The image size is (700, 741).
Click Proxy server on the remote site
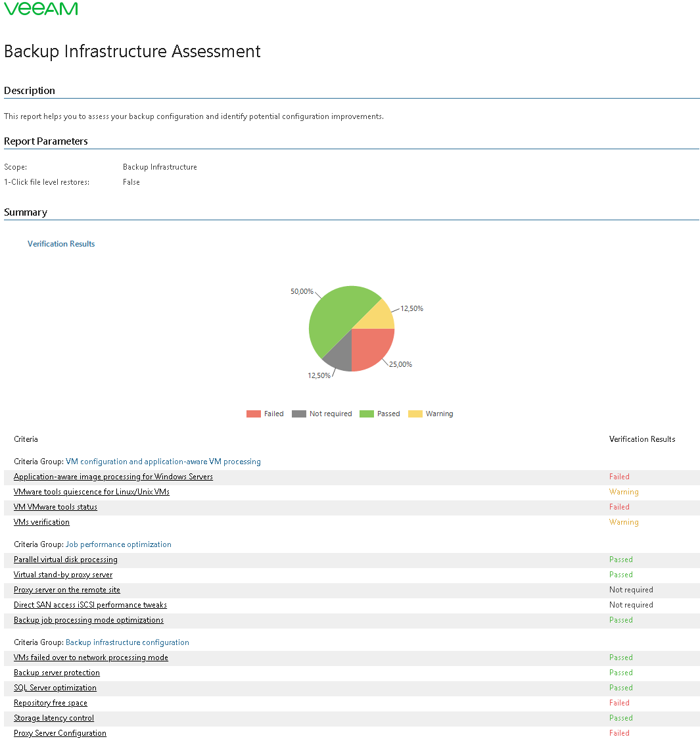(x=67, y=590)
